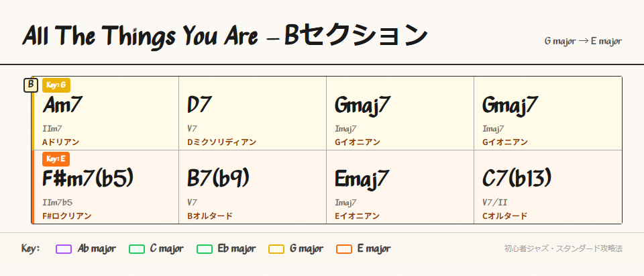The image size is (644, 276).
Task: Click the F#m7(b5) chord
Action: 88,179
